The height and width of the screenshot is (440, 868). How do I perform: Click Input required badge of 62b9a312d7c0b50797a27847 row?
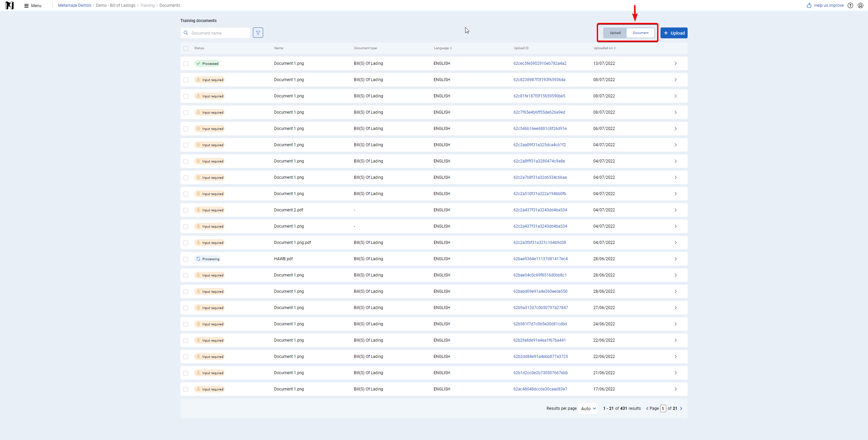click(x=210, y=308)
